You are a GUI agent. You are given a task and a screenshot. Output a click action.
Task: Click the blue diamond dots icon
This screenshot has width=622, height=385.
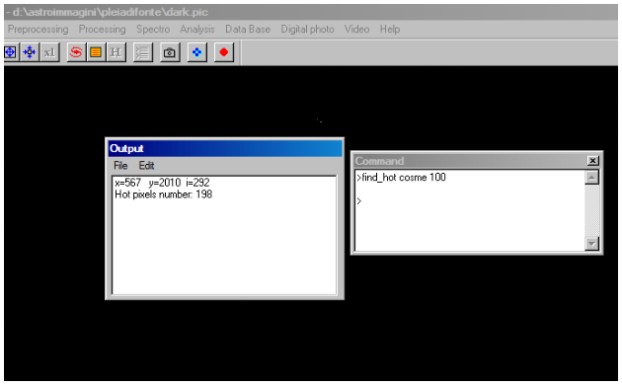click(197, 52)
